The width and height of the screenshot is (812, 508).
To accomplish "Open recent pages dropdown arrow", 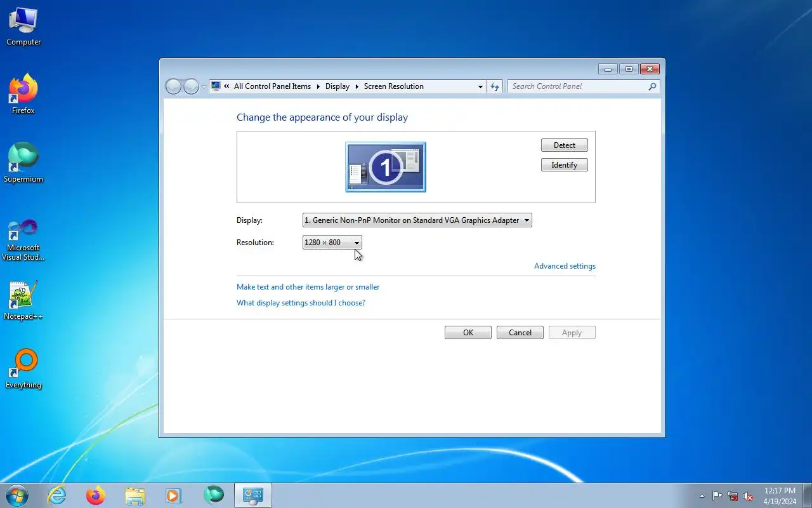I will pyautogui.click(x=204, y=86).
